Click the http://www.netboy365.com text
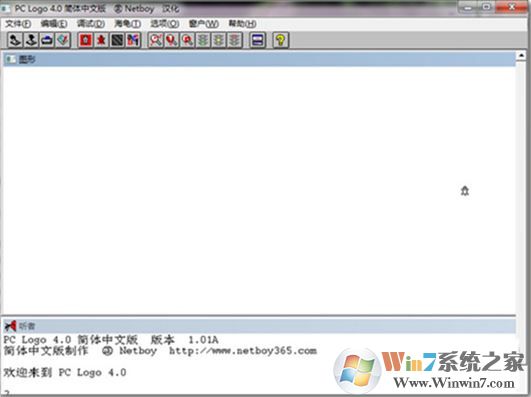The width and height of the screenshot is (531, 397). click(x=243, y=351)
